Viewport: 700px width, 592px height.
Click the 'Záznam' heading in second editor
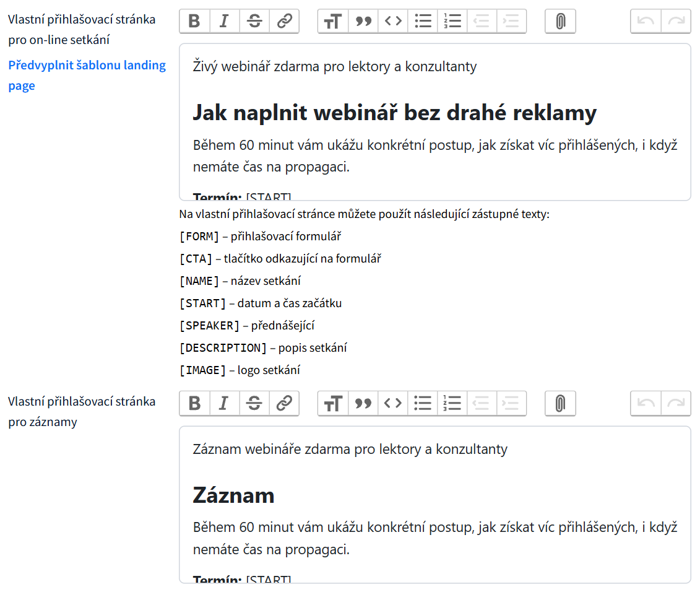click(x=233, y=495)
